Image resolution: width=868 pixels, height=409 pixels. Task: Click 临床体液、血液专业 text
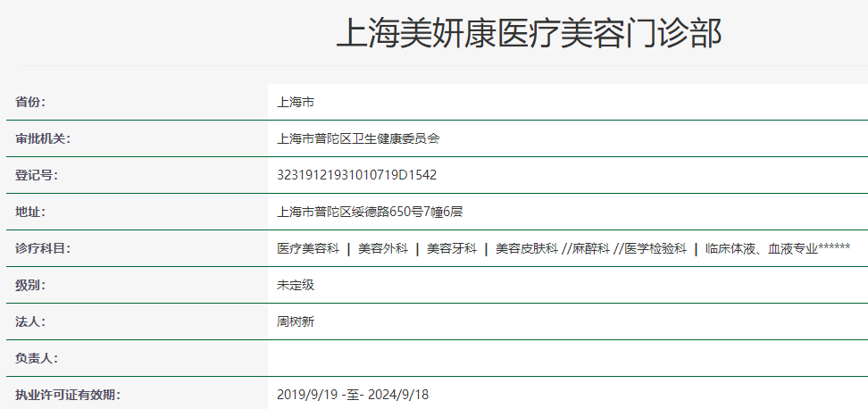tap(762, 248)
